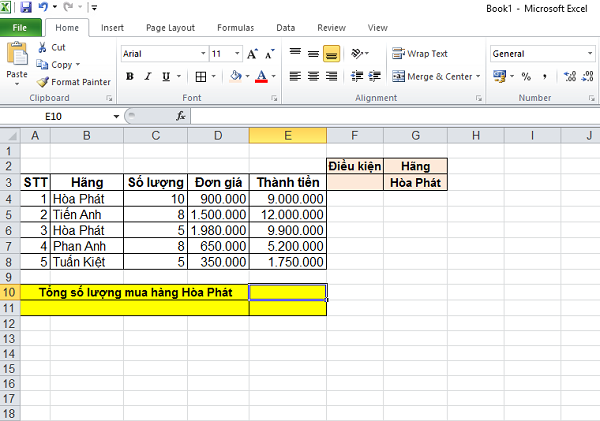Apply cell Borders button
The width and height of the screenshot is (600, 421).
click(201, 77)
